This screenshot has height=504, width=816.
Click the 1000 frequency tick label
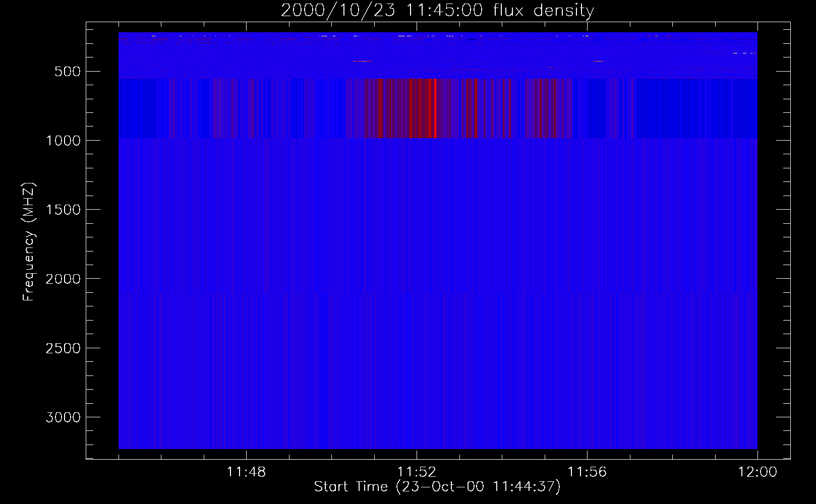click(x=63, y=141)
